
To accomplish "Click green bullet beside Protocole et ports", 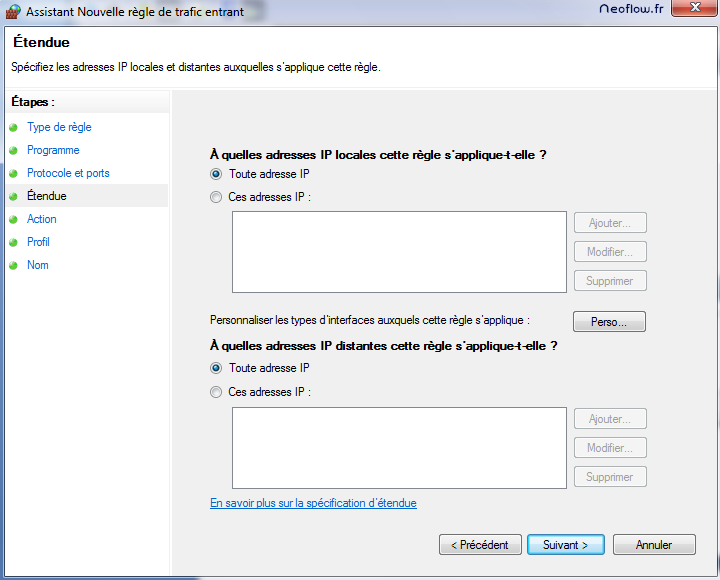I will point(14,174).
